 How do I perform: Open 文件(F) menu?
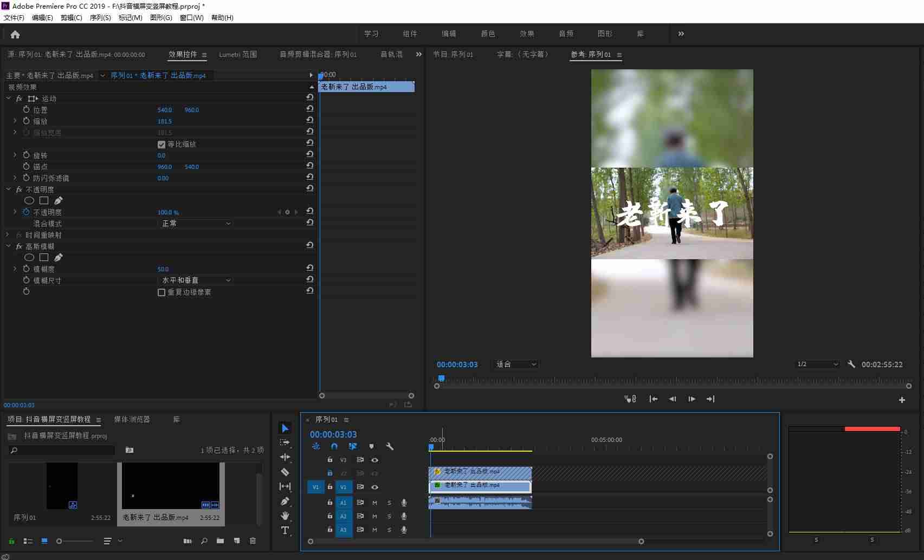click(x=14, y=17)
